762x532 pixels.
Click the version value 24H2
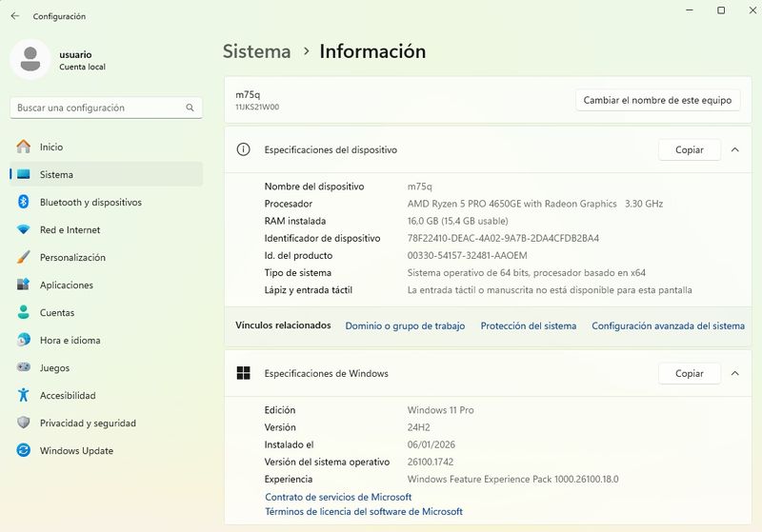click(x=418, y=427)
